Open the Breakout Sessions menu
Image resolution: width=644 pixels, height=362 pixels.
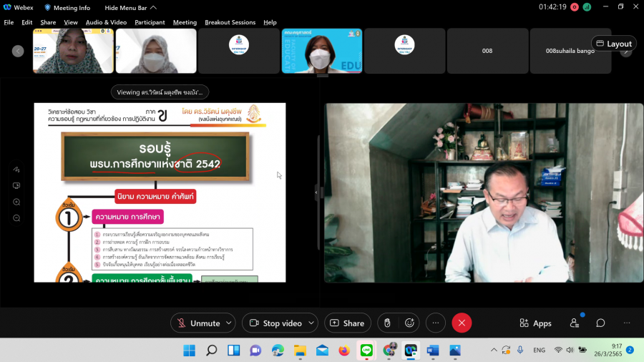tap(230, 22)
